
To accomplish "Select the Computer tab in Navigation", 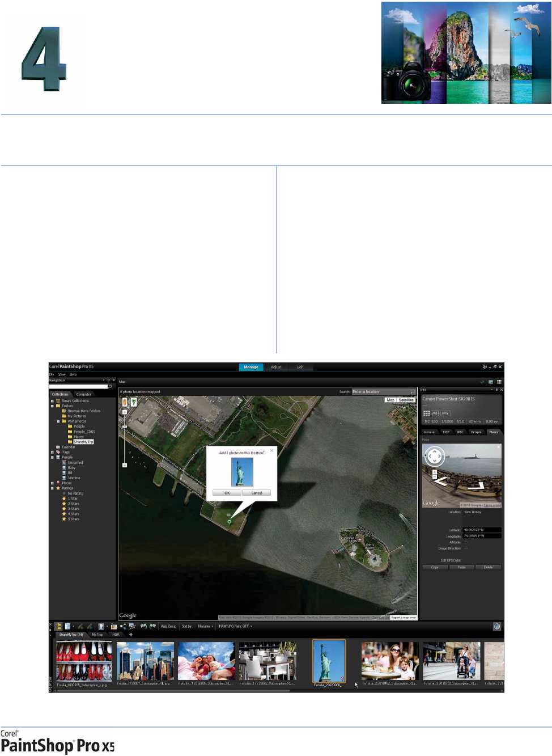I will point(84,394).
